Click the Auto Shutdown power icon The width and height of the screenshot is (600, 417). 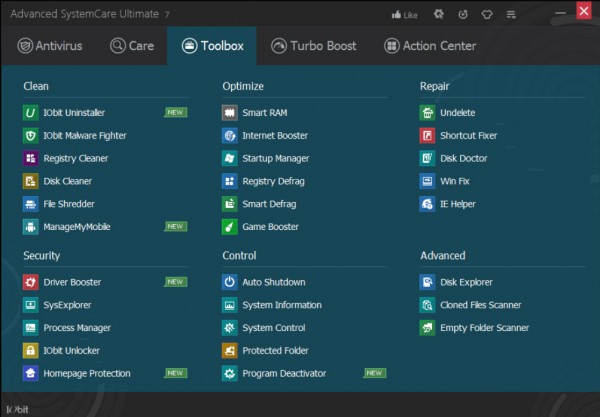coord(230,282)
